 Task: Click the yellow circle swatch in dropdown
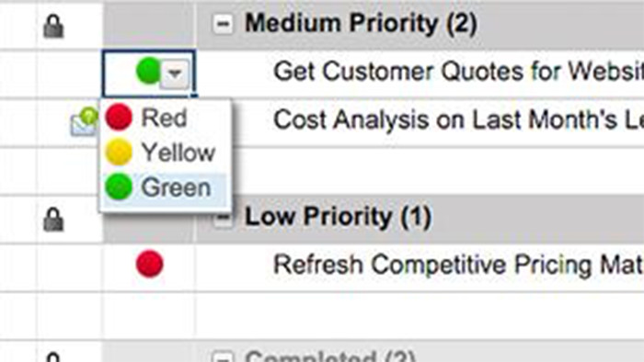coord(119,153)
